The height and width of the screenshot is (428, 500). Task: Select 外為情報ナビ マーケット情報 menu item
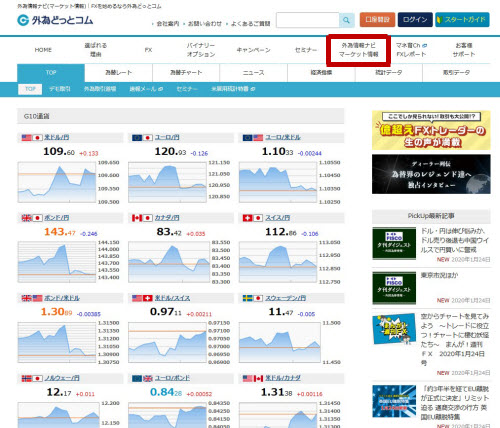click(x=359, y=50)
